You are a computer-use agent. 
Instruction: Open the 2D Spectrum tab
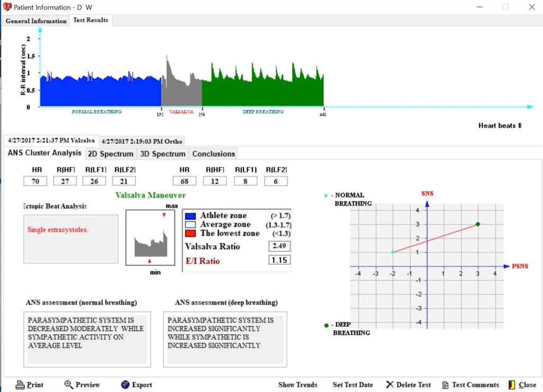tap(110, 154)
